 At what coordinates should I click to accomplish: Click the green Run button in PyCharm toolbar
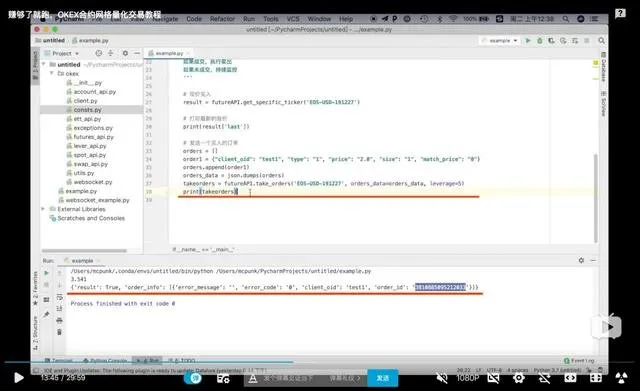point(528,40)
